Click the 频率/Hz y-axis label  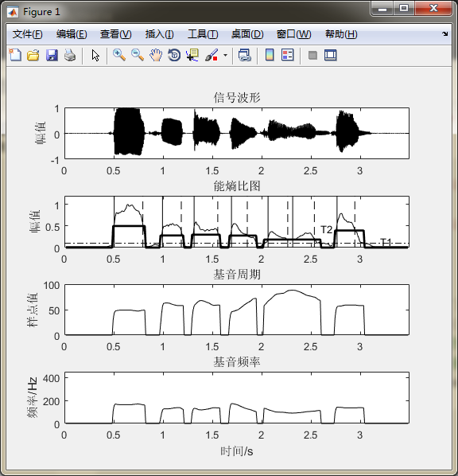coord(32,398)
